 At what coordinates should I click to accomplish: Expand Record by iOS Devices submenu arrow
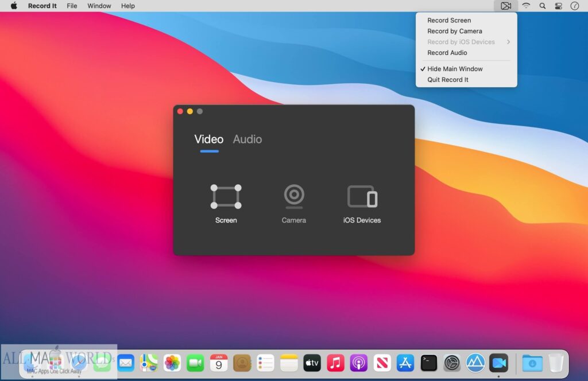click(508, 42)
